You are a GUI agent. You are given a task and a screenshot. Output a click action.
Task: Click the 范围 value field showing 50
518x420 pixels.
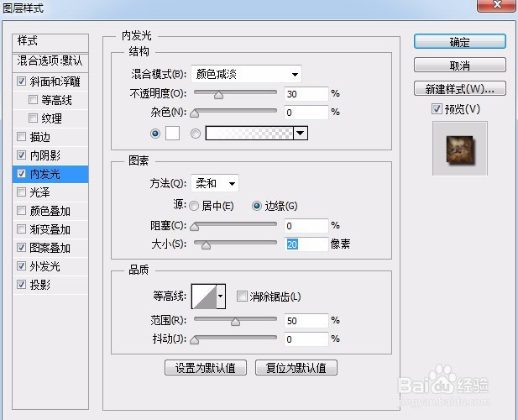pyautogui.click(x=306, y=321)
